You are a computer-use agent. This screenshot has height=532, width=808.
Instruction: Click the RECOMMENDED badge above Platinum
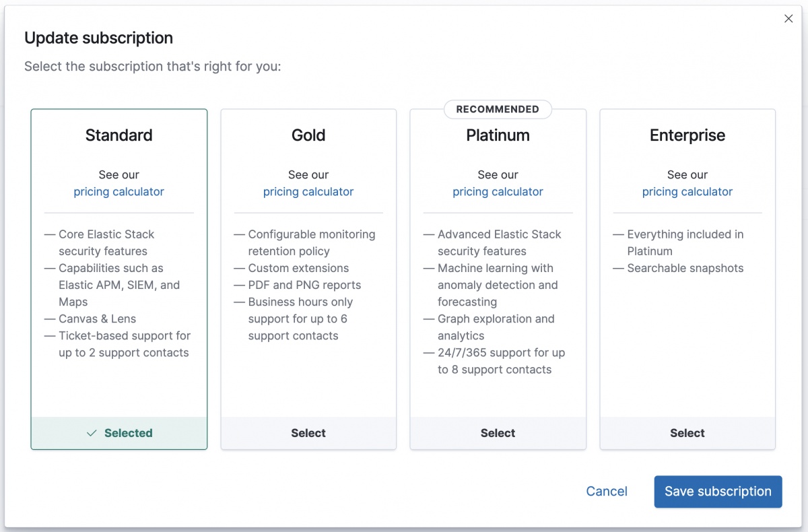pyautogui.click(x=498, y=109)
